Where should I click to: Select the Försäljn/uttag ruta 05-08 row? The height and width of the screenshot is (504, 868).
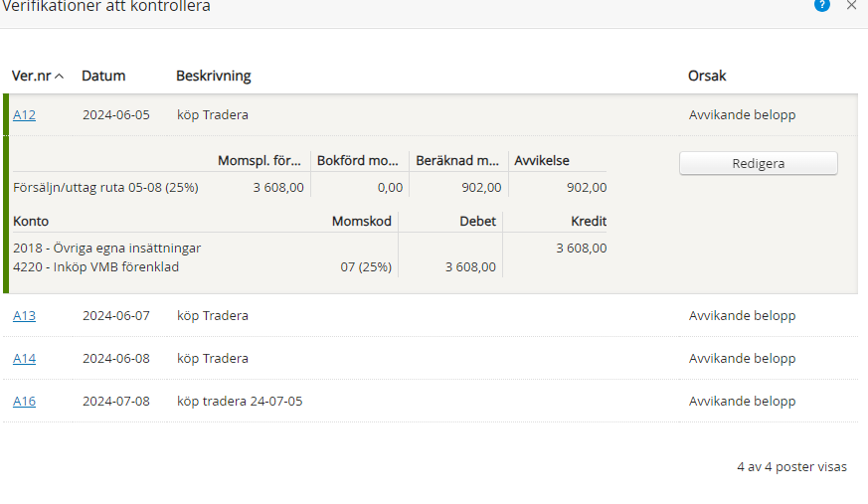pos(105,187)
